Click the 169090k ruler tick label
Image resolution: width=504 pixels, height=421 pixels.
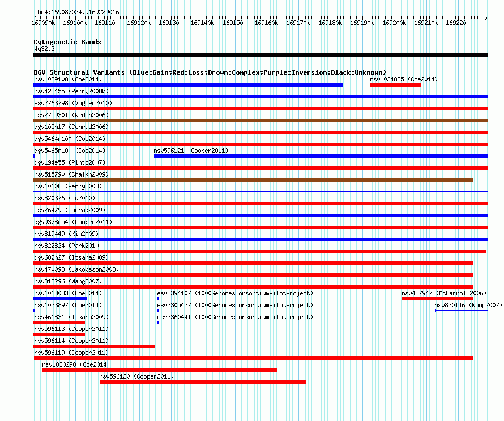click(x=43, y=23)
